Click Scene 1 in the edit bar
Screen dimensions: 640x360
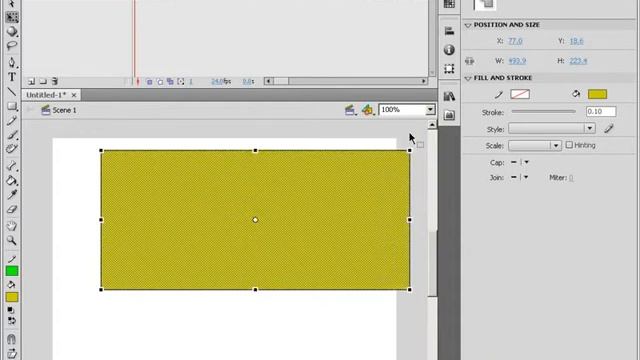pos(59,110)
